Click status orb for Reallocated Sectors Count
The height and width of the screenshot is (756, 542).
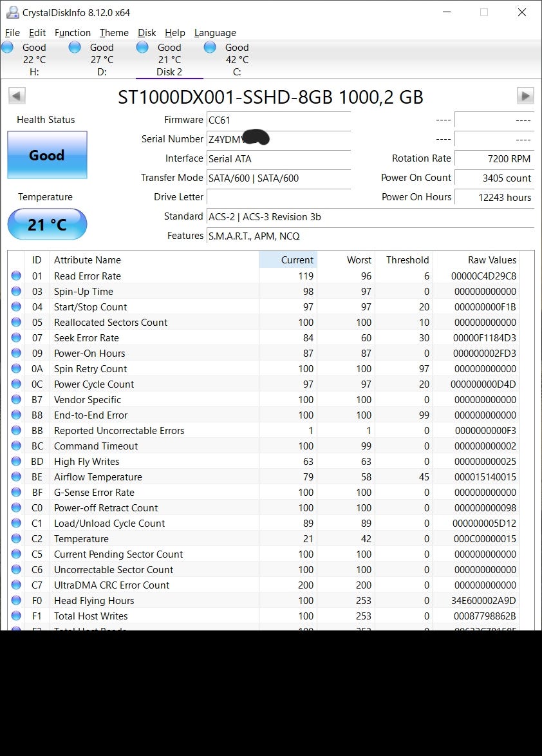16,322
